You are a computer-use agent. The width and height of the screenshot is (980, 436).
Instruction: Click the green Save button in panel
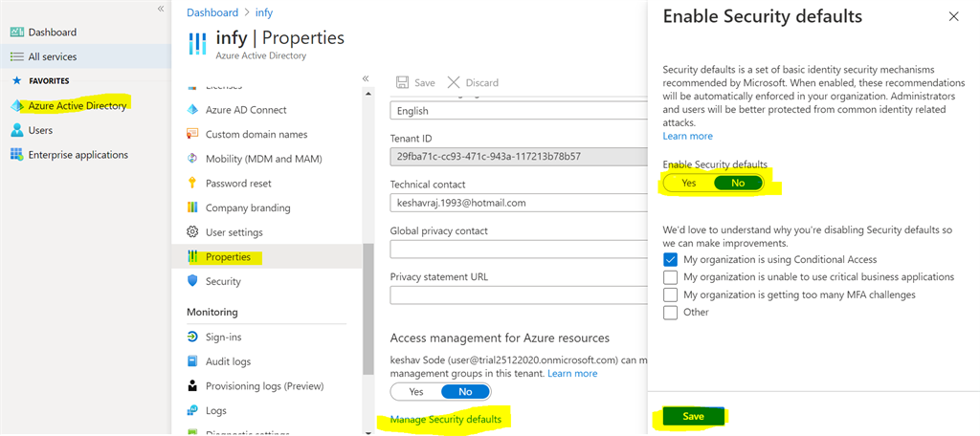(693, 417)
